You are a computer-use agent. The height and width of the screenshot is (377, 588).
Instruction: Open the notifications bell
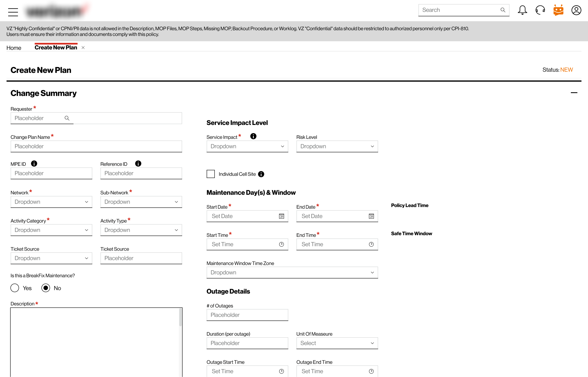tap(522, 10)
